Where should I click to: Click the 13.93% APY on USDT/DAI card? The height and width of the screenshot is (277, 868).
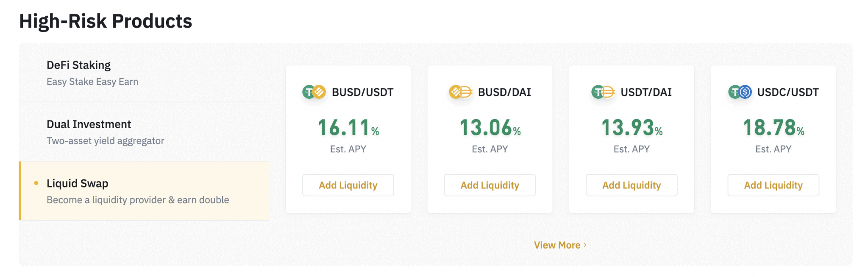[632, 128]
